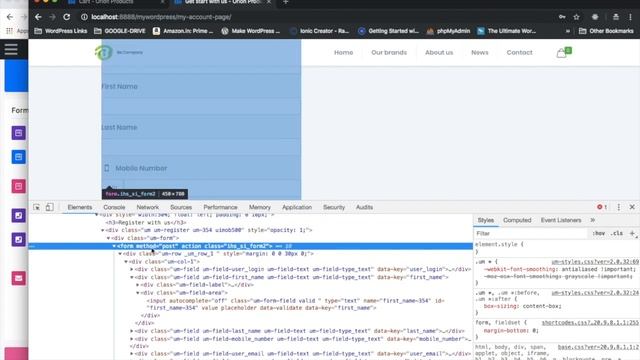Open the WordPress Links bookmark folder
Image resolution: width=640 pixels, height=360 pixels.
click(x=60, y=31)
